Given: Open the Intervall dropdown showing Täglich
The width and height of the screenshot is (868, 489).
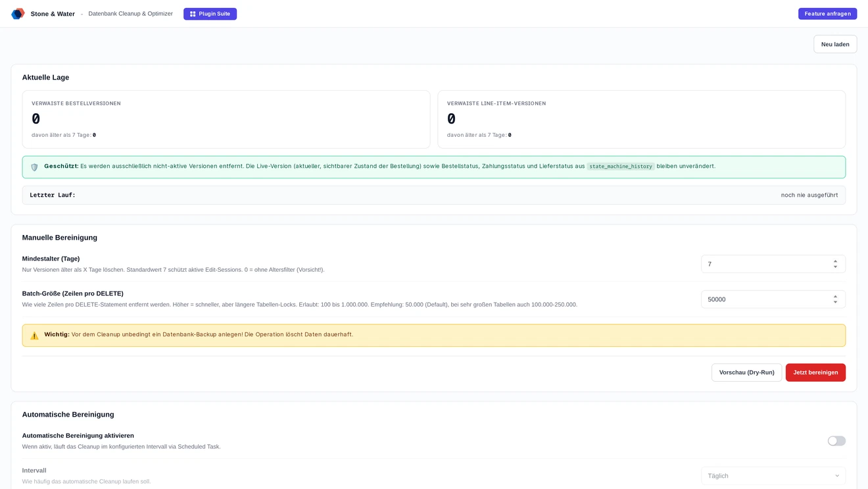Looking at the screenshot, I should 773,476.
